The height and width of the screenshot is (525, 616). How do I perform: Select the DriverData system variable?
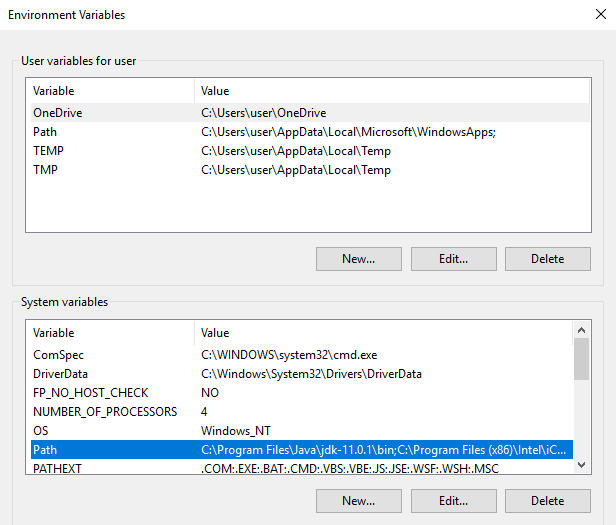302,374
